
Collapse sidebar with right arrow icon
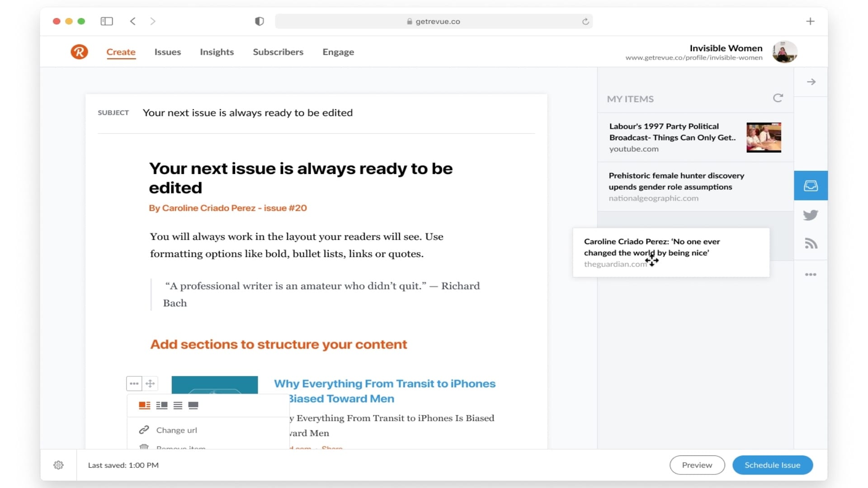pos(811,82)
